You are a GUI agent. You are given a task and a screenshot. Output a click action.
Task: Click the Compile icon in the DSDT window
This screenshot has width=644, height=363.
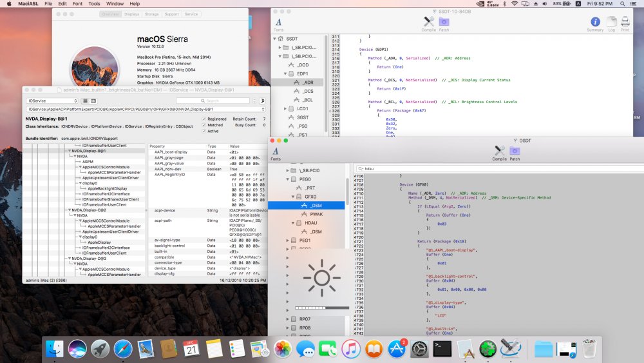[x=500, y=150]
